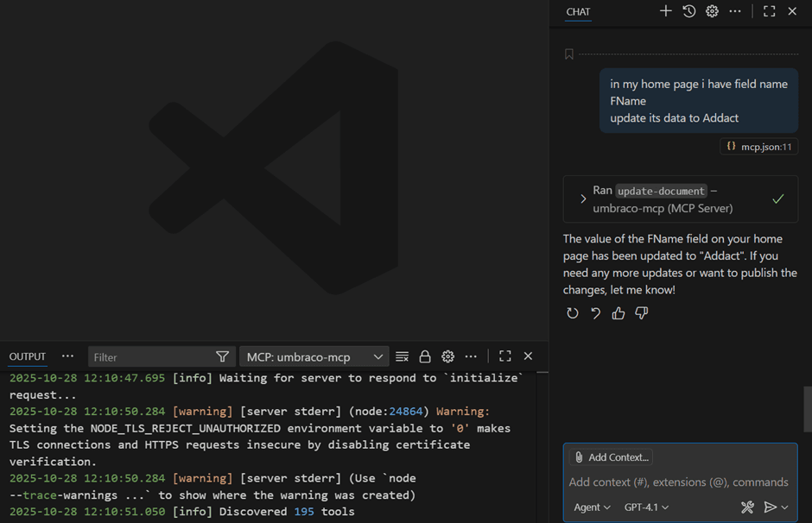
Task: Expand the update-document tool call details
Action: click(x=583, y=199)
